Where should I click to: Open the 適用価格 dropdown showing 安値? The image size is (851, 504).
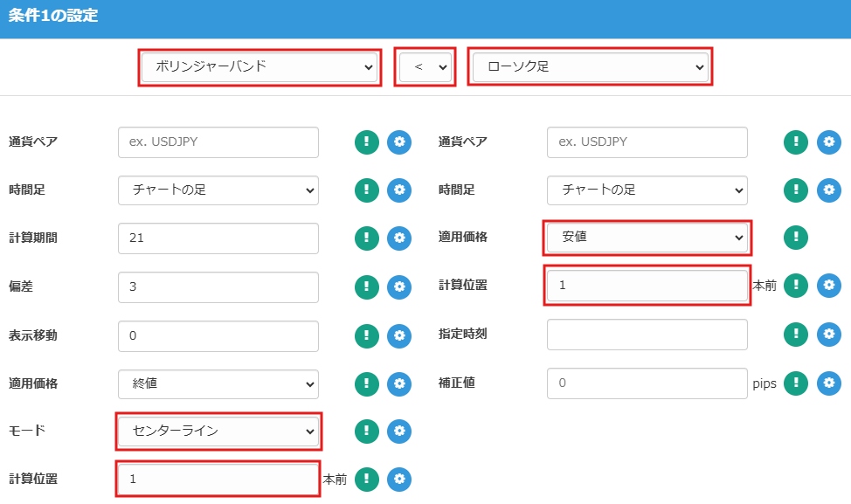pos(647,238)
